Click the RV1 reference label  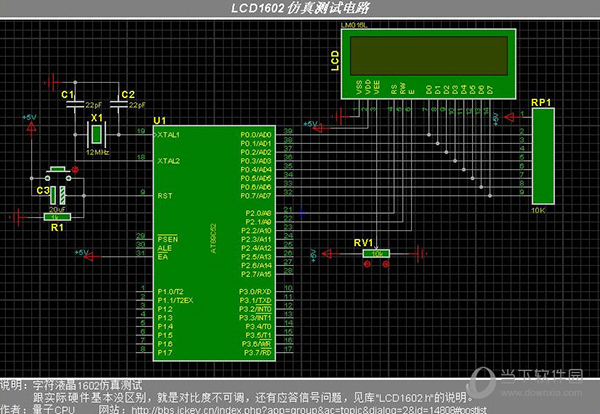click(363, 243)
